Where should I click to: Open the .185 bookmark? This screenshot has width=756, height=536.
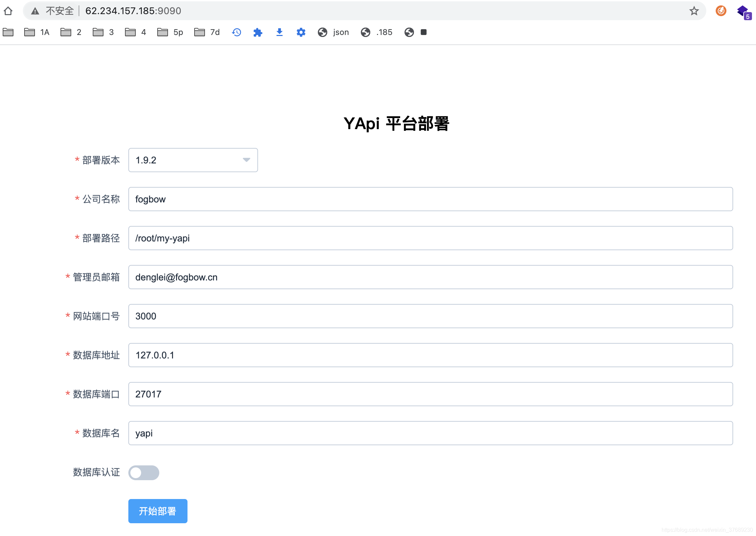(x=377, y=32)
